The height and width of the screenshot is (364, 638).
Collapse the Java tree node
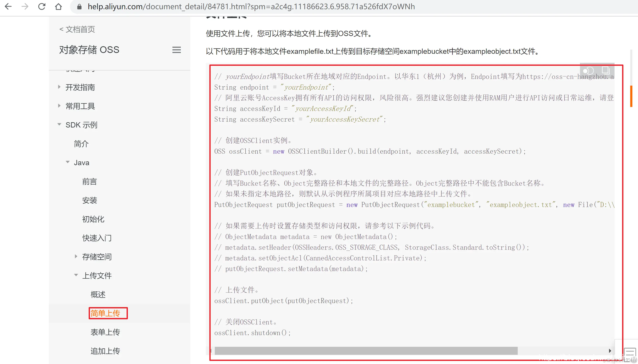pos(68,162)
